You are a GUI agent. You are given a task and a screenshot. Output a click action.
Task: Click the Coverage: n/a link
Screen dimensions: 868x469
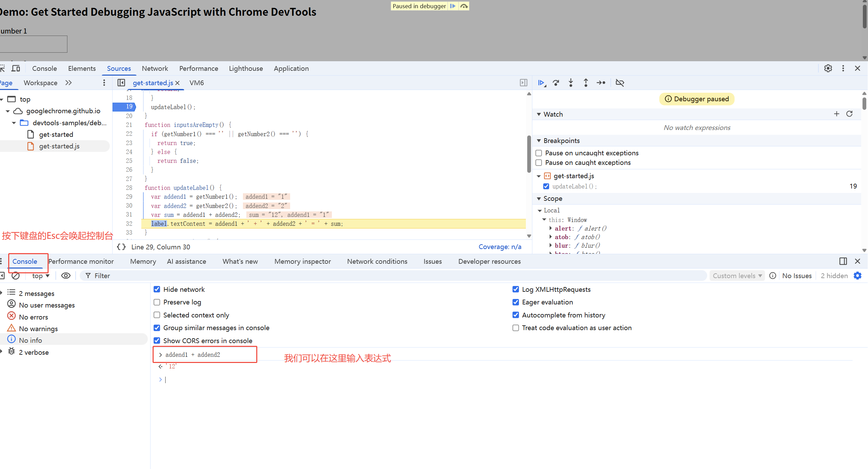pos(500,247)
